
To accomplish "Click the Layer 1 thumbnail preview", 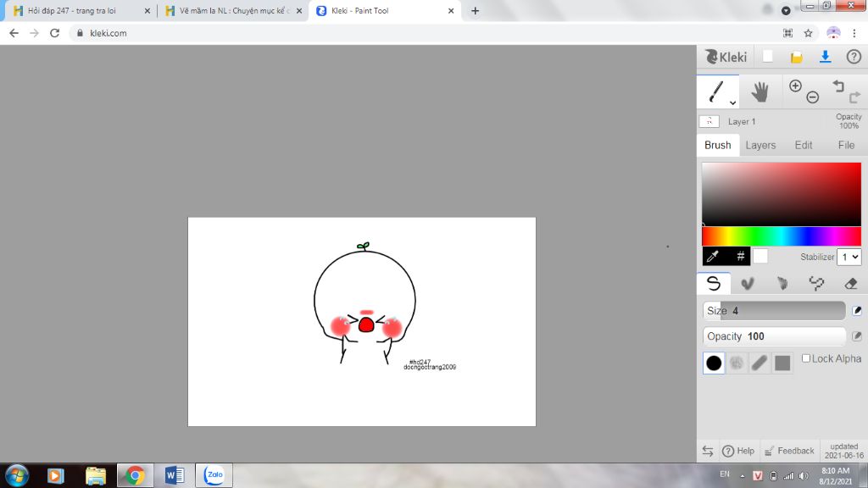I will point(709,121).
